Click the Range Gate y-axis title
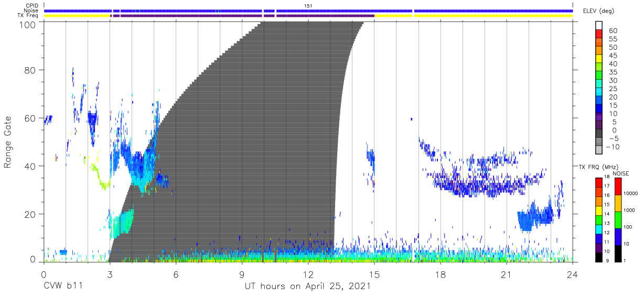Viewport: 644px width, 297px height. tap(8, 142)
